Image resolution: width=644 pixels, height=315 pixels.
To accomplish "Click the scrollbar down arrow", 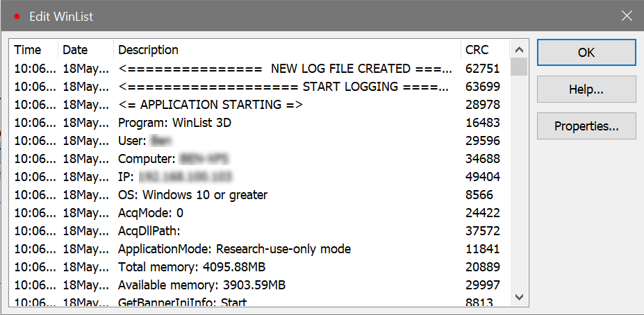I will [519, 296].
